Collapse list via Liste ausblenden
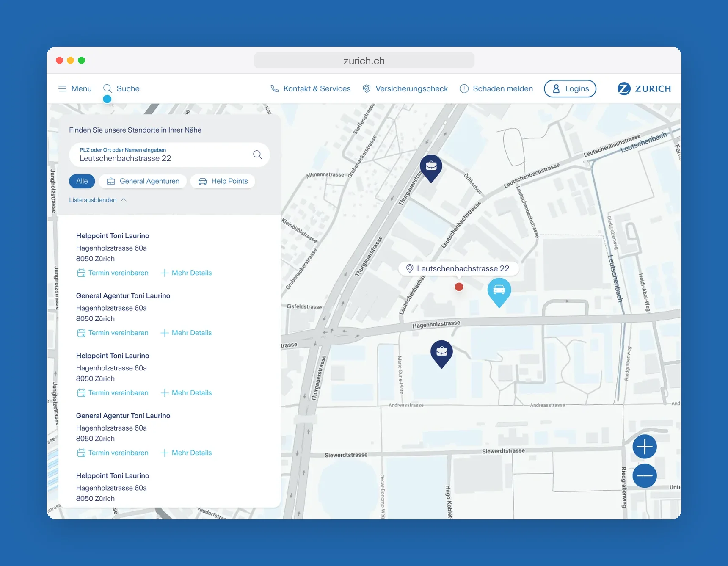The width and height of the screenshot is (728, 566). click(x=98, y=200)
